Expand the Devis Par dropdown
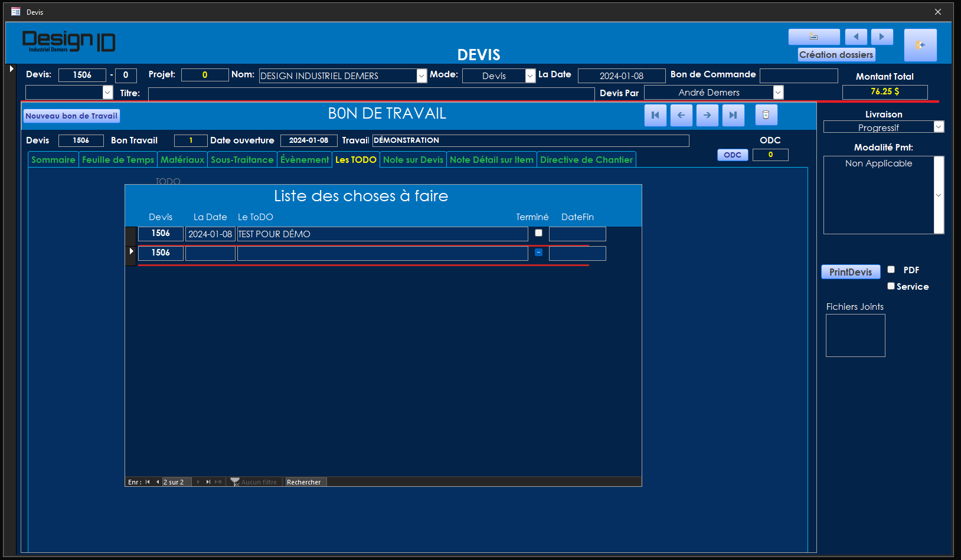Screen dimensions: 961x560 (x=778, y=93)
